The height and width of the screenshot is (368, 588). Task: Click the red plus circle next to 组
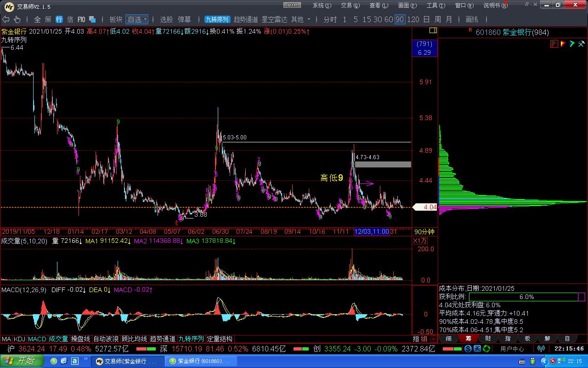[x=433, y=339]
